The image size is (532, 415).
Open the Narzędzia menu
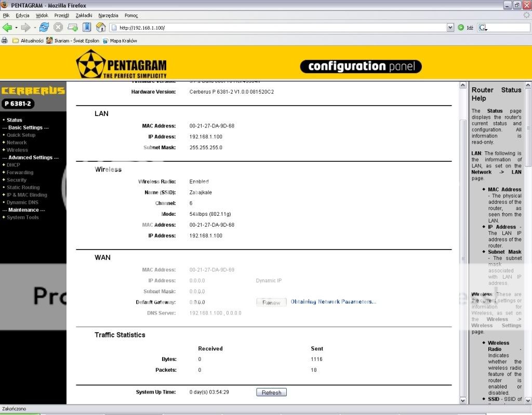108,16
